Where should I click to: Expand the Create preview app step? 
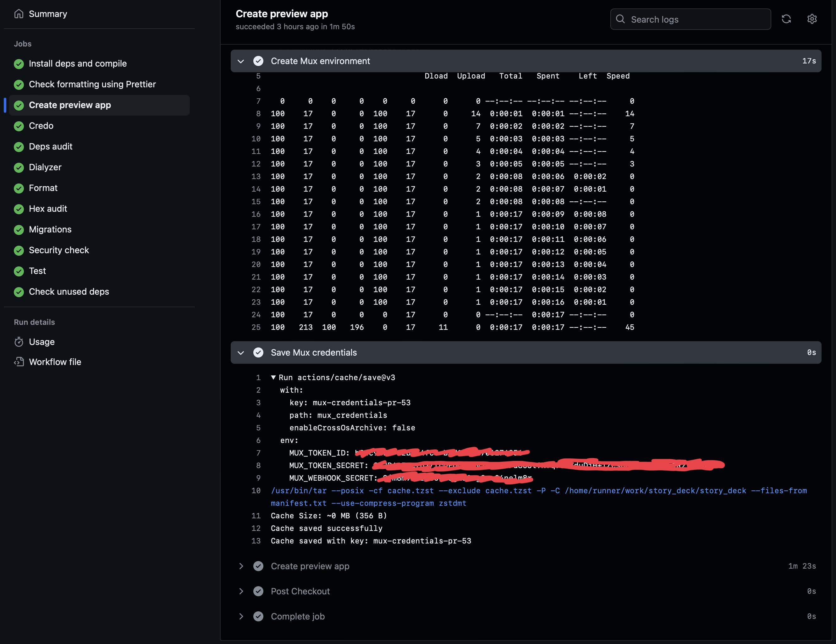[x=241, y=566]
